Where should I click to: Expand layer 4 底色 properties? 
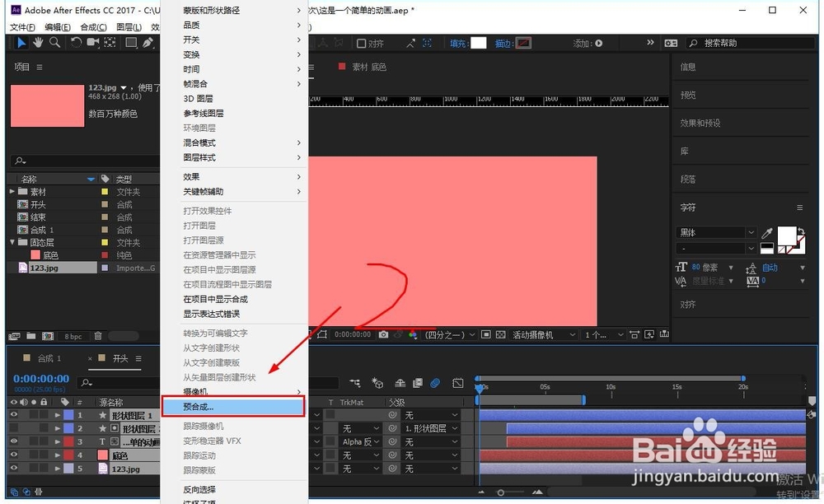[x=58, y=455]
